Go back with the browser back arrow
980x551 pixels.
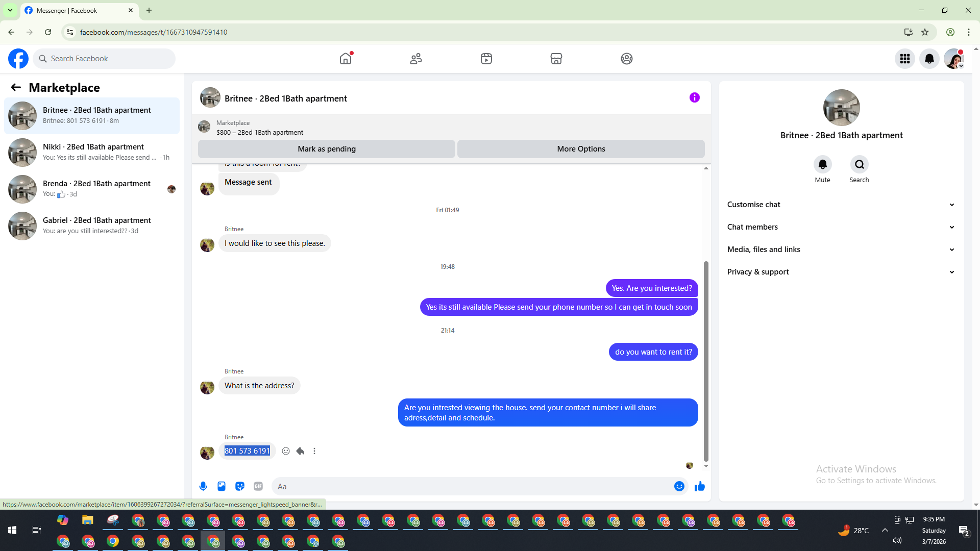pos(11,32)
